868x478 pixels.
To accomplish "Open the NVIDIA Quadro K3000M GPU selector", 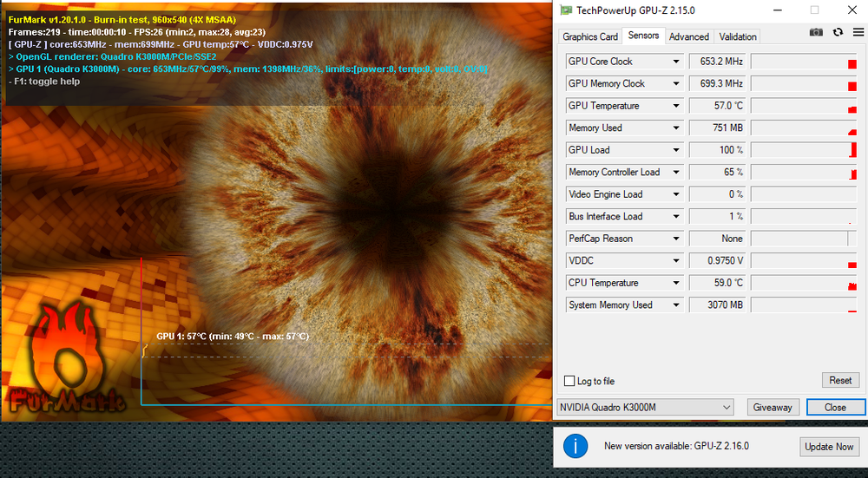I will coord(647,407).
